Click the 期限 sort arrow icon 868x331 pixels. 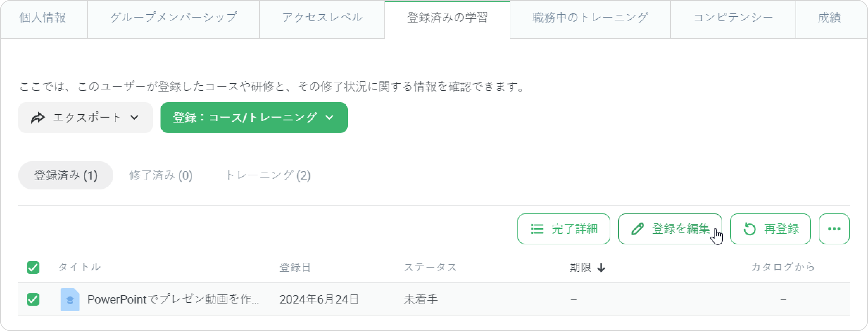(601, 268)
